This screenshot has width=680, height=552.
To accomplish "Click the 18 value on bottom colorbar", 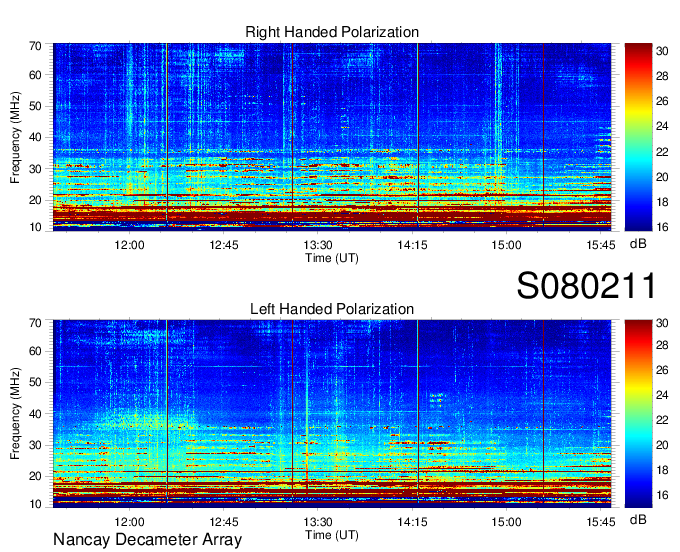I will click(662, 470).
